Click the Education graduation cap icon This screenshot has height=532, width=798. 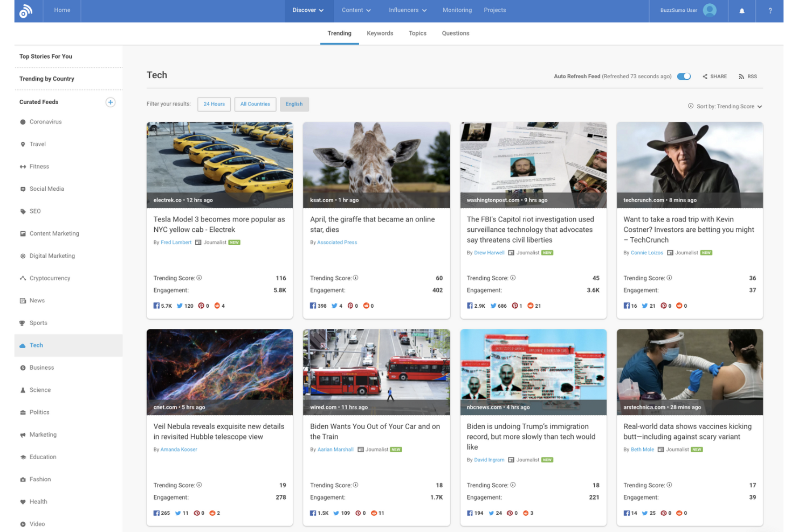click(x=23, y=458)
